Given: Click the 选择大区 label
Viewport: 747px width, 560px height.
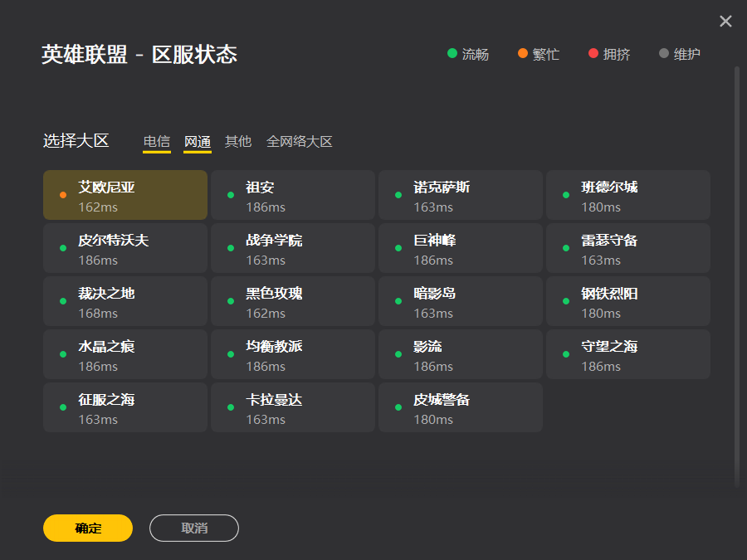Looking at the screenshot, I should [x=76, y=141].
